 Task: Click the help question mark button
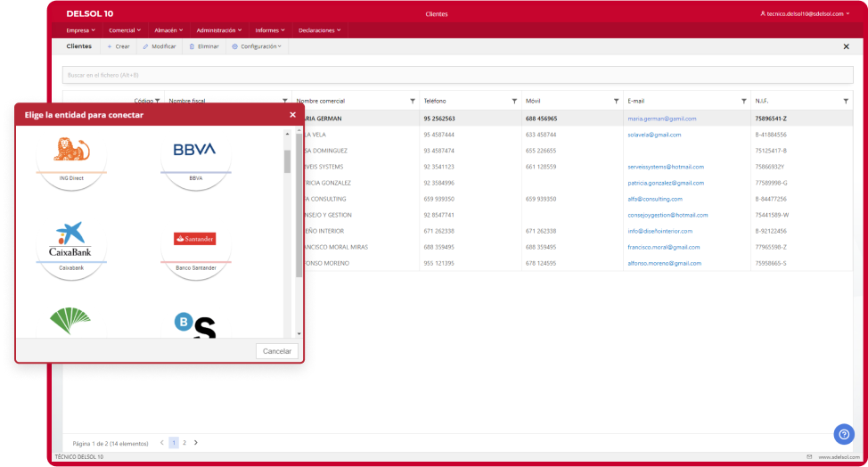pos(843,434)
